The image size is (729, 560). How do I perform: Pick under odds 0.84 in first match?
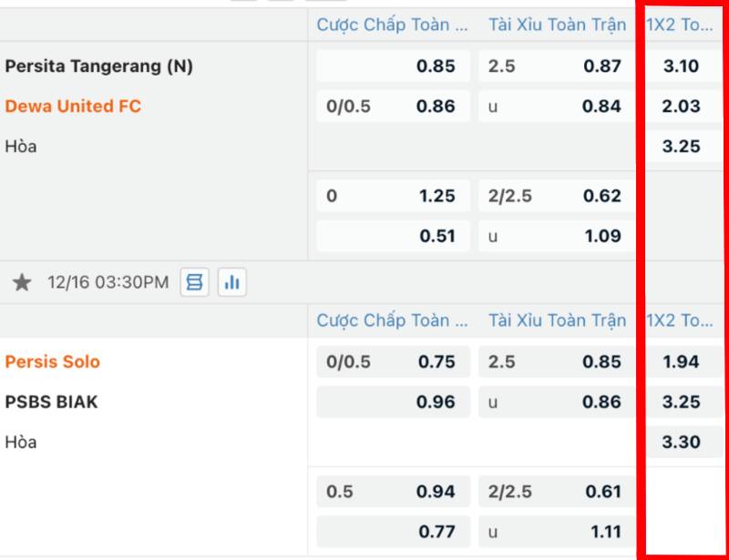point(556,107)
